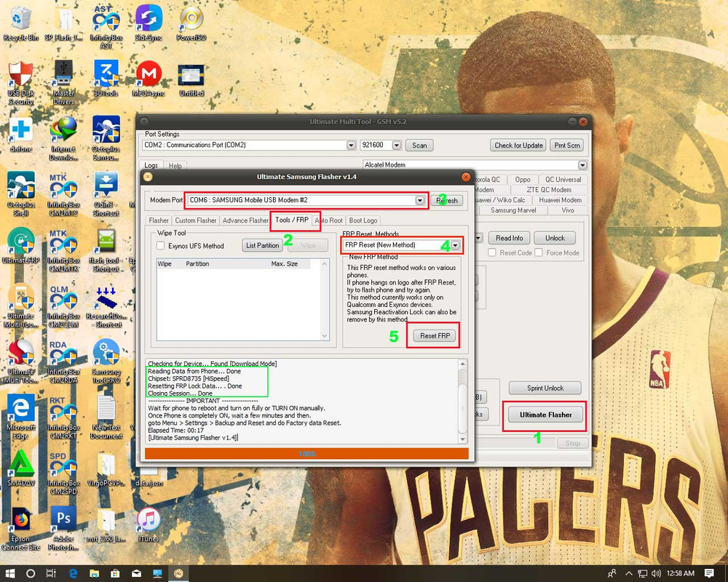Click the partition list scrollbar up arrow

pos(324,264)
